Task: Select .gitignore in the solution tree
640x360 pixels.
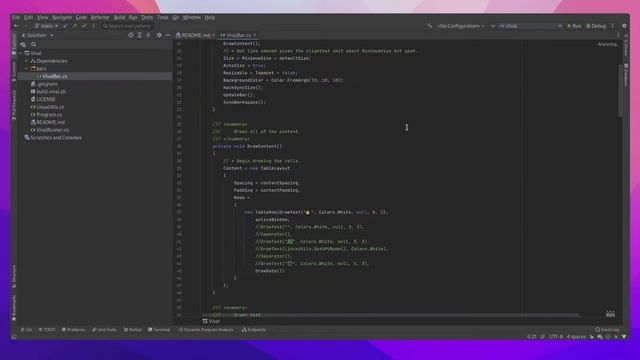Action: (47, 84)
